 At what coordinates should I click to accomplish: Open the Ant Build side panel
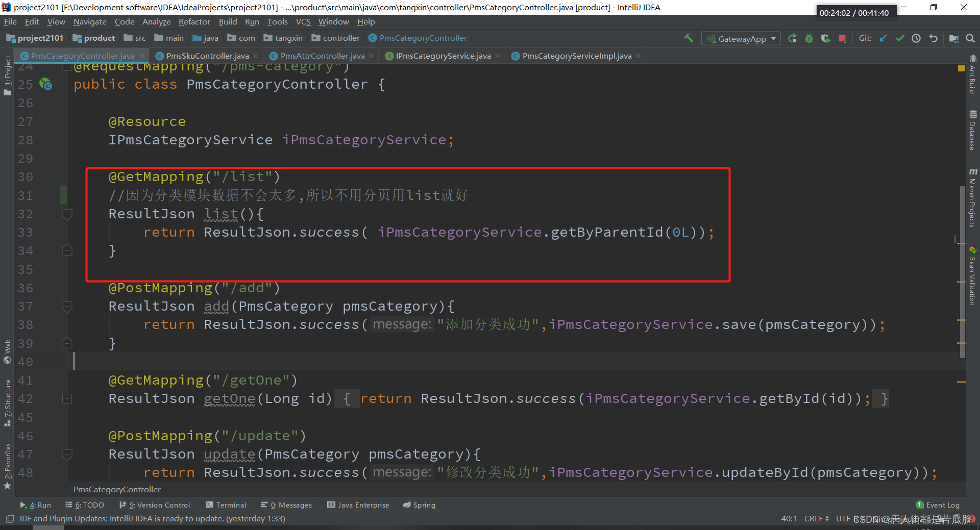pyautogui.click(x=973, y=74)
